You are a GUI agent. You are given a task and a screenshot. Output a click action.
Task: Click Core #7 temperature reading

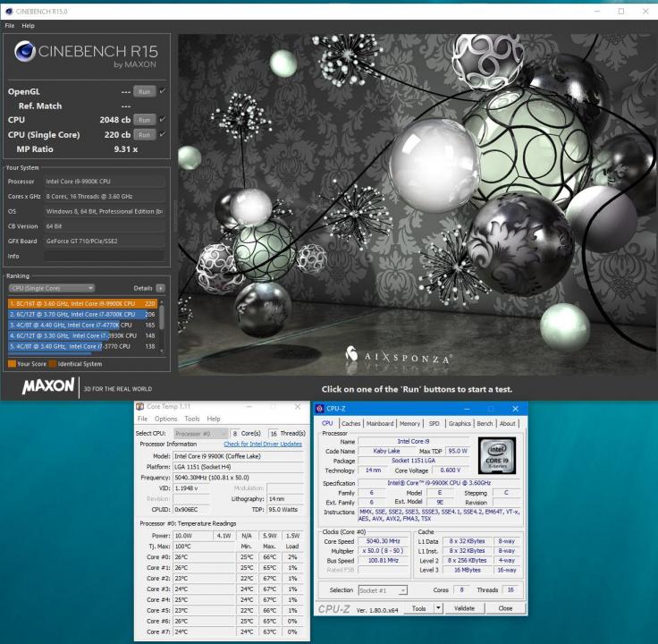(204, 631)
